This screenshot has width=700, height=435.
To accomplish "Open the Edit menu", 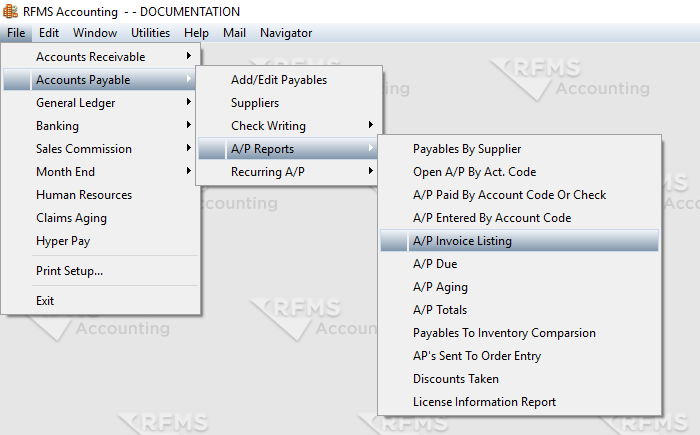I will [x=49, y=33].
